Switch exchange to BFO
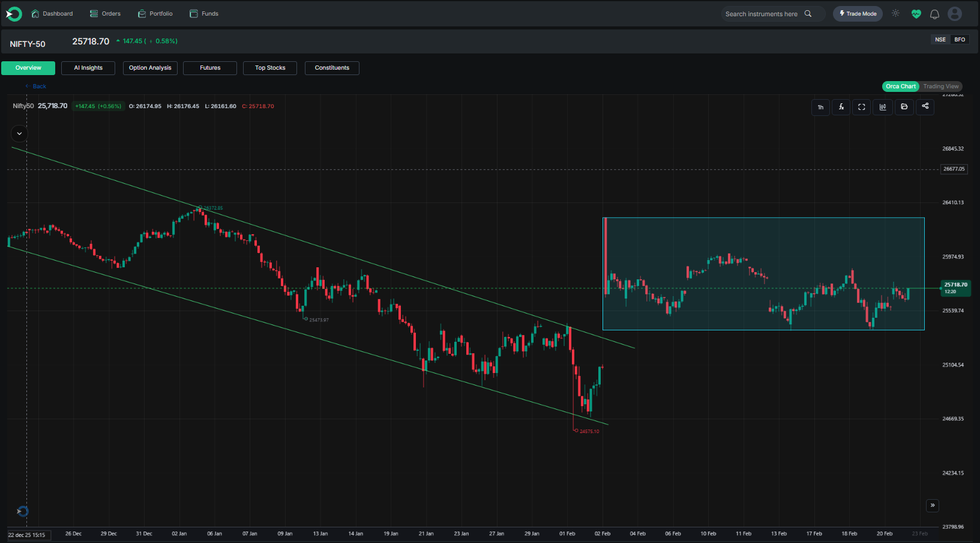The width and height of the screenshot is (980, 543). (x=960, y=40)
